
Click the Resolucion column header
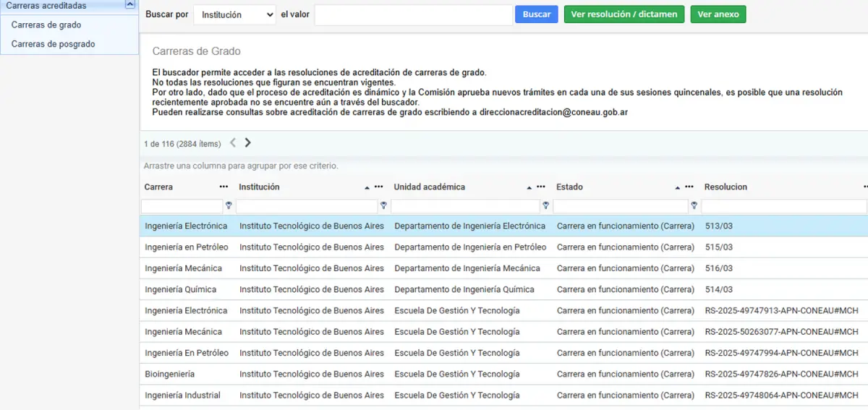tap(726, 187)
